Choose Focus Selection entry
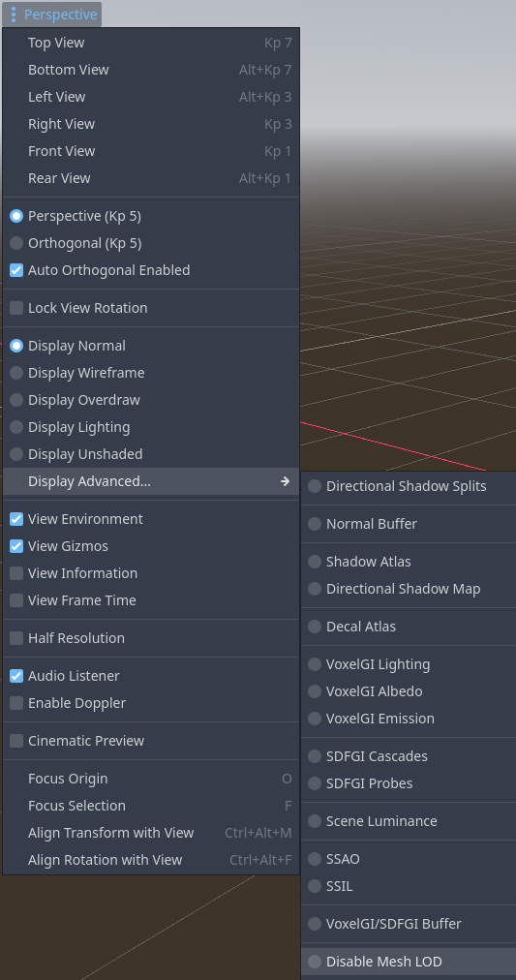The width and height of the screenshot is (516, 980). click(x=151, y=805)
